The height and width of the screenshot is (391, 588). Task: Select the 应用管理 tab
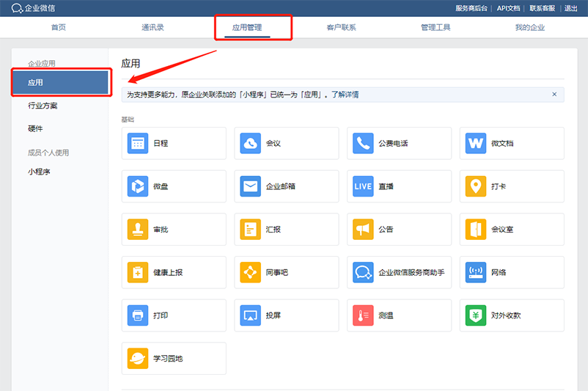[247, 27]
